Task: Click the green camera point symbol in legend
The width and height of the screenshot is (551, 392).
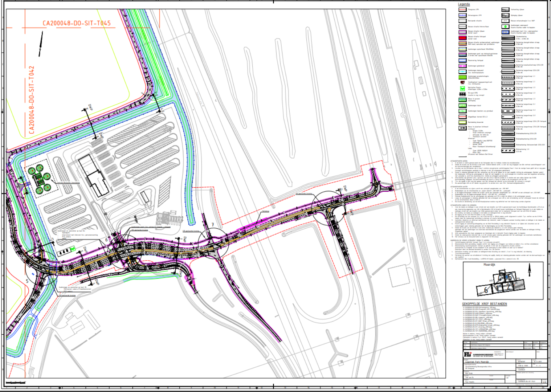Action: point(505,26)
